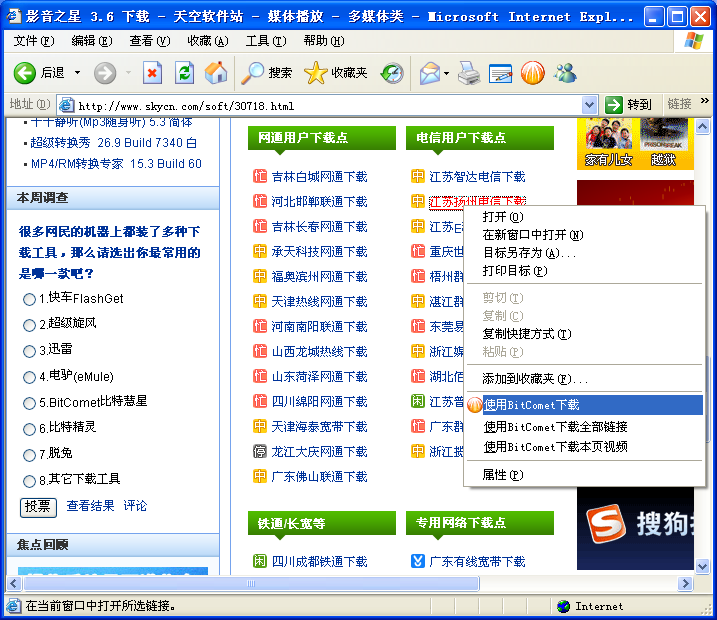This screenshot has width=717, height=620.
Task: Choose the BitComet比特彗星 radio button
Action: (29, 403)
